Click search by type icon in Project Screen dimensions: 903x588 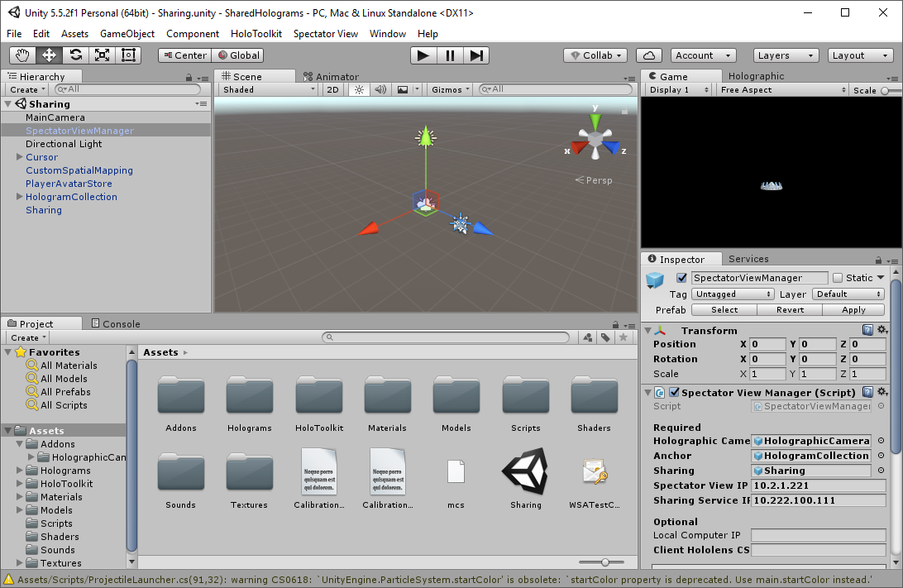[x=587, y=337]
